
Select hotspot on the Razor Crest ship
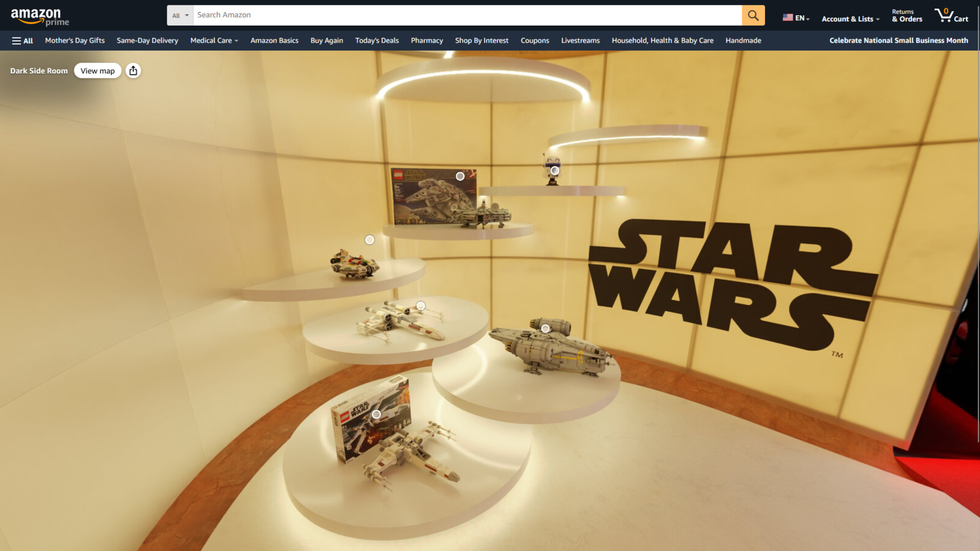(x=545, y=329)
